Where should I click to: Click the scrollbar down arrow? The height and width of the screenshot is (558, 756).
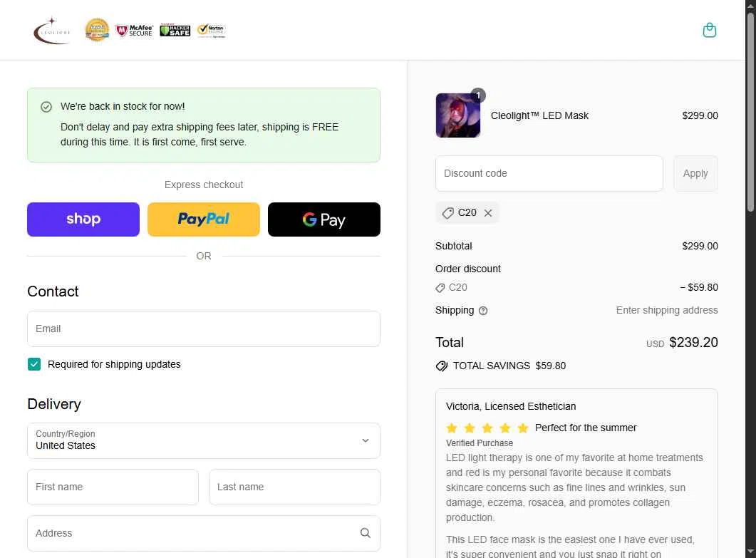751,551
